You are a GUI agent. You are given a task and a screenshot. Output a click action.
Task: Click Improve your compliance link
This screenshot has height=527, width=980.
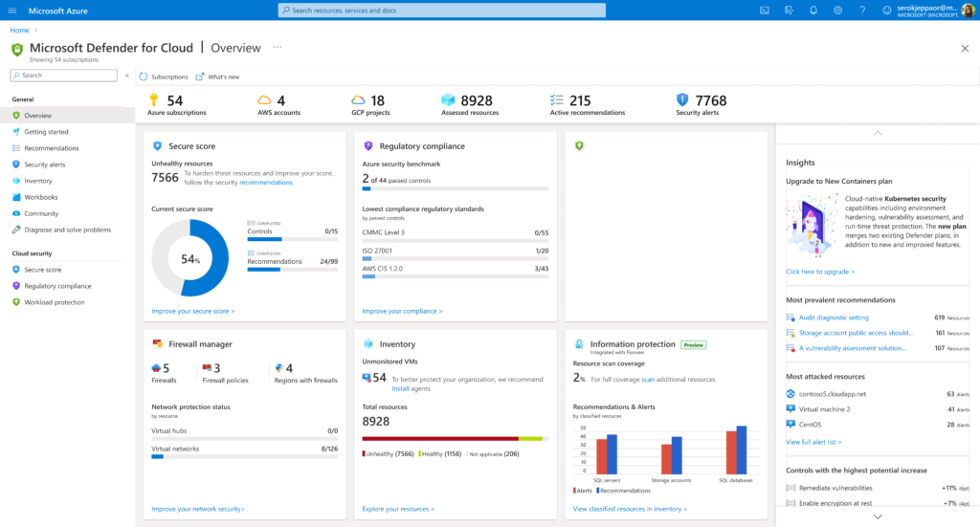(403, 311)
